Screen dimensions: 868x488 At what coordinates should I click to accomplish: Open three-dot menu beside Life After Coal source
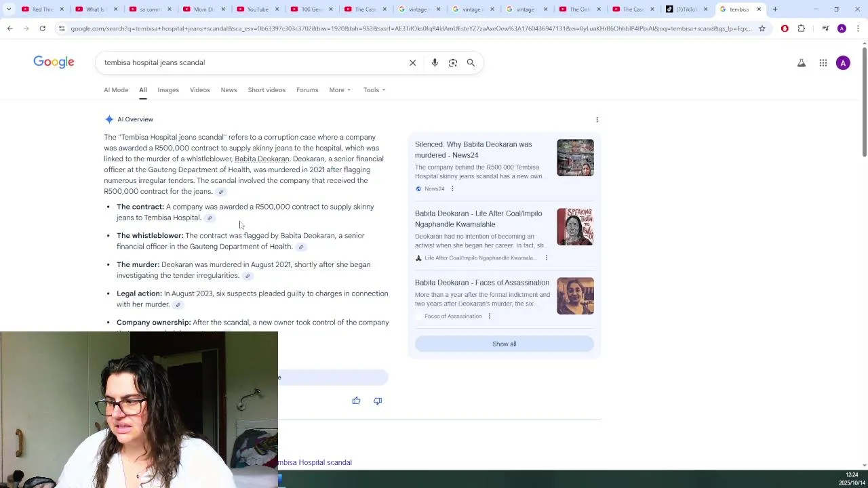(x=546, y=258)
